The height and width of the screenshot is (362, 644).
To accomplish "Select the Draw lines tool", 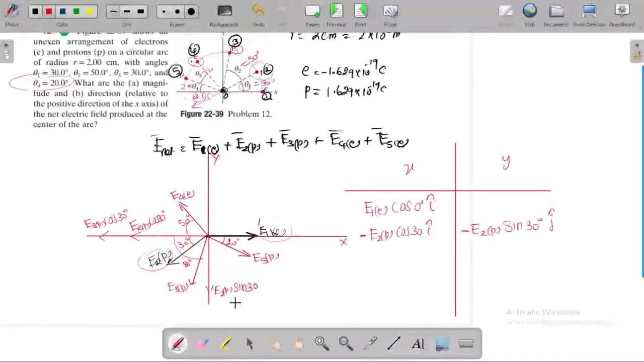I will 394,343.
